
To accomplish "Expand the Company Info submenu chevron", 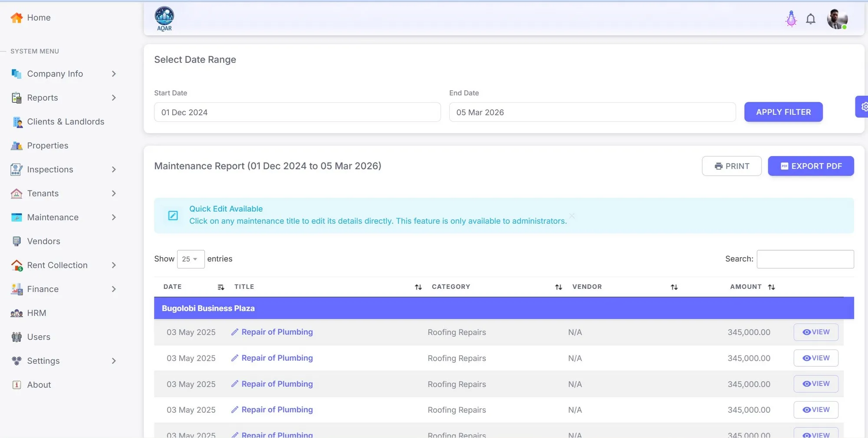I will (x=114, y=74).
